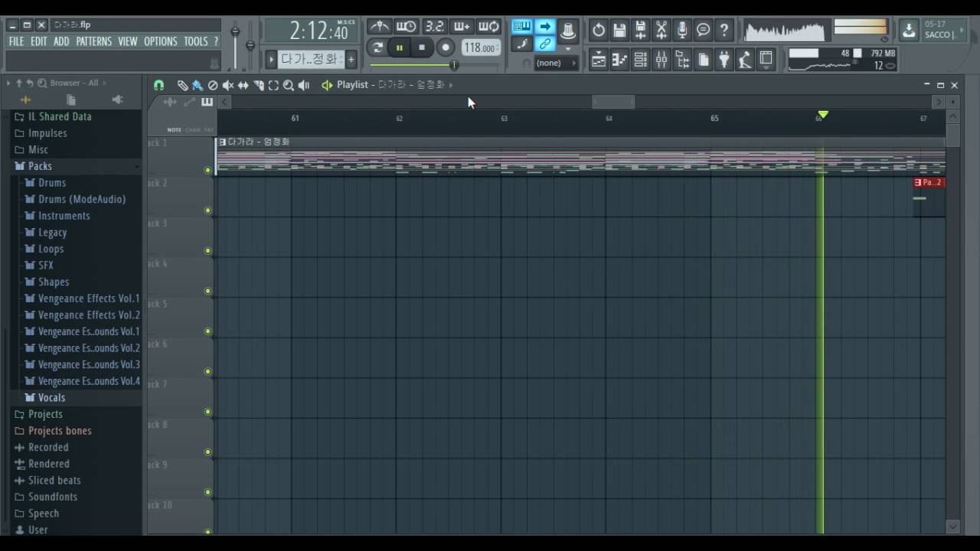Click the 118.000 tempo field
The image size is (980, 551).
coord(481,47)
